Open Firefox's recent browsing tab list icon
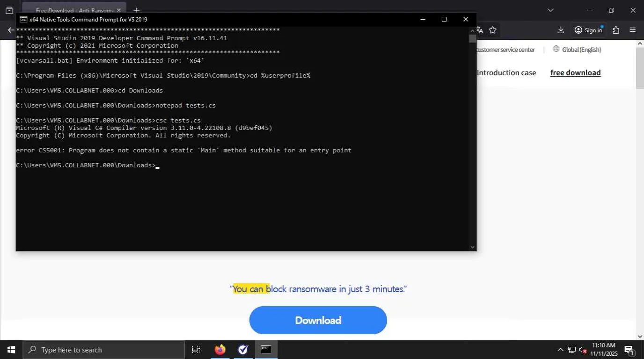This screenshot has width=644, height=359. pos(9,10)
